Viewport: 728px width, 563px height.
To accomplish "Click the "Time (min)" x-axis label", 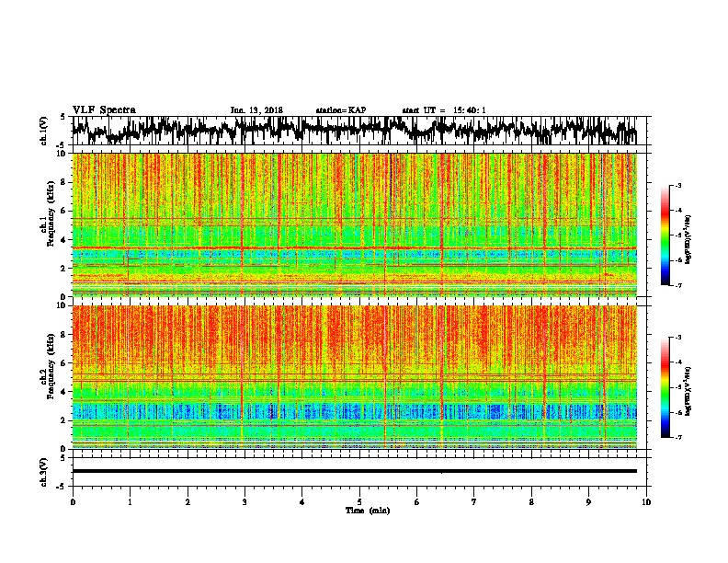I will (x=368, y=511).
